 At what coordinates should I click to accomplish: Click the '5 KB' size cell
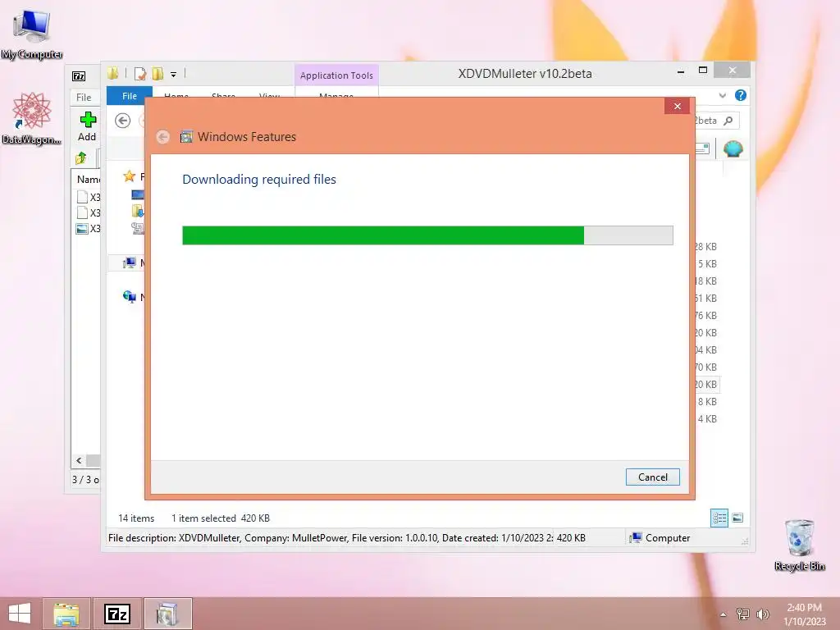706,264
